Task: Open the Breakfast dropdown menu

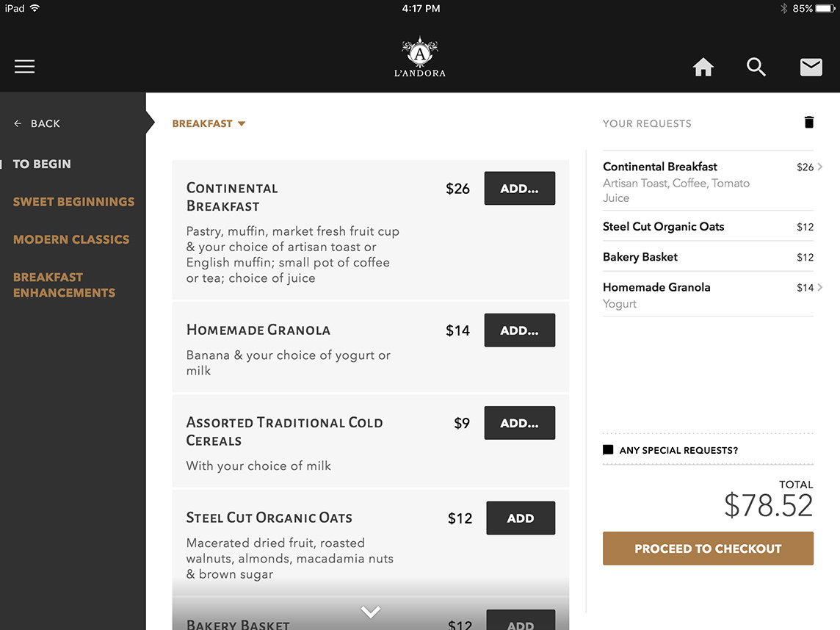Action: coord(209,123)
